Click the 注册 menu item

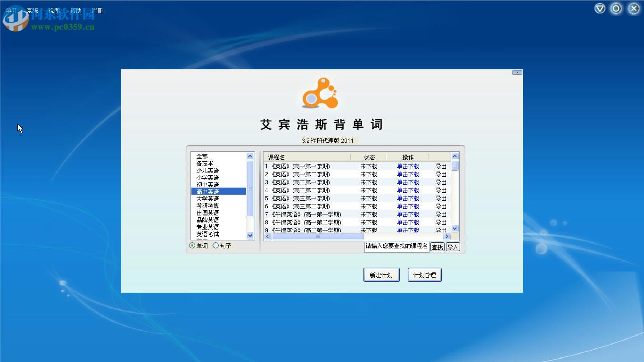[x=96, y=10]
